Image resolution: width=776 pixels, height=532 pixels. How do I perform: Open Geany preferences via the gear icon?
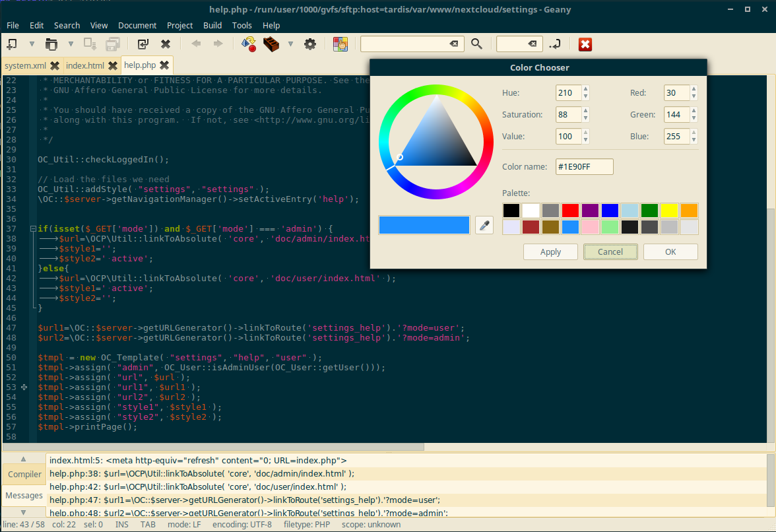(x=309, y=44)
